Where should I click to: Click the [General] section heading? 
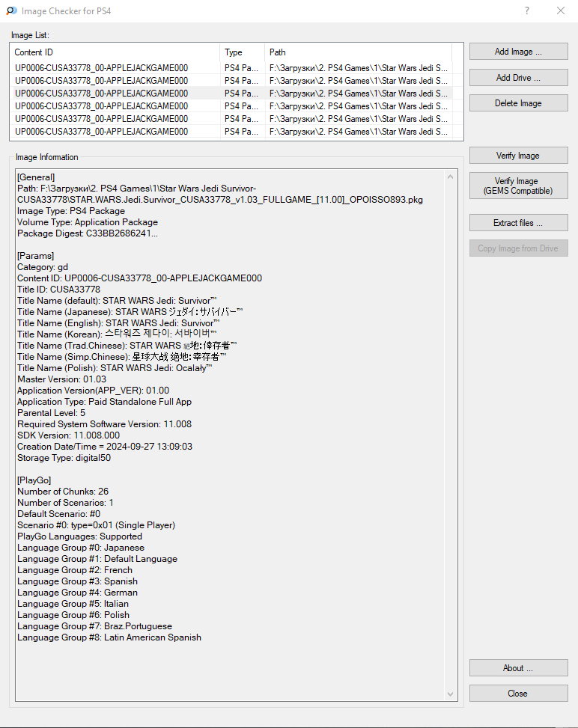[x=36, y=177]
